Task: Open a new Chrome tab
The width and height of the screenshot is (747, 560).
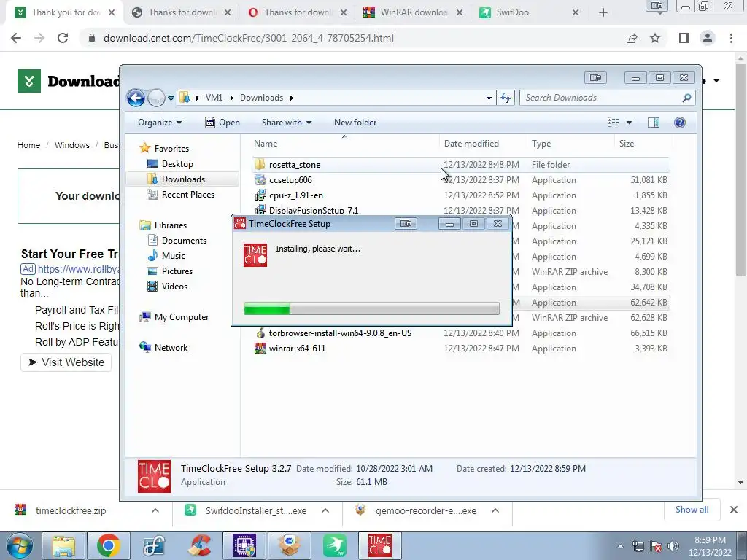Action: pyautogui.click(x=603, y=12)
